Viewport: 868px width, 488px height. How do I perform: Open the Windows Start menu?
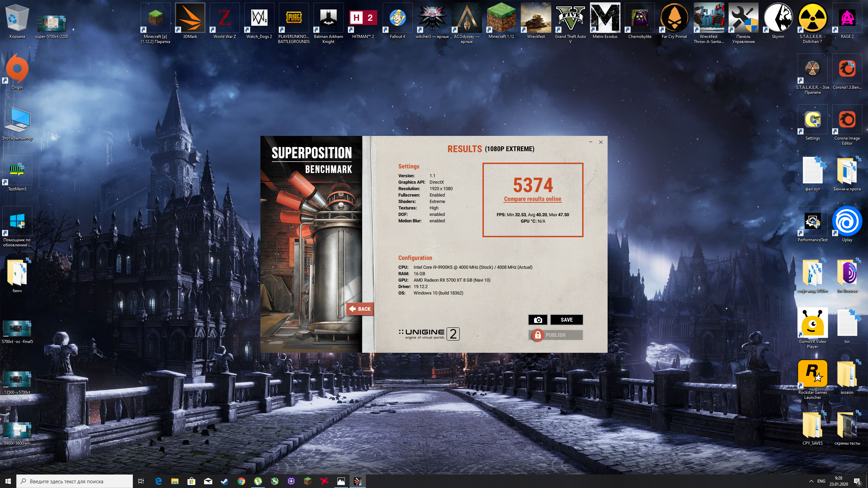[8, 481]
